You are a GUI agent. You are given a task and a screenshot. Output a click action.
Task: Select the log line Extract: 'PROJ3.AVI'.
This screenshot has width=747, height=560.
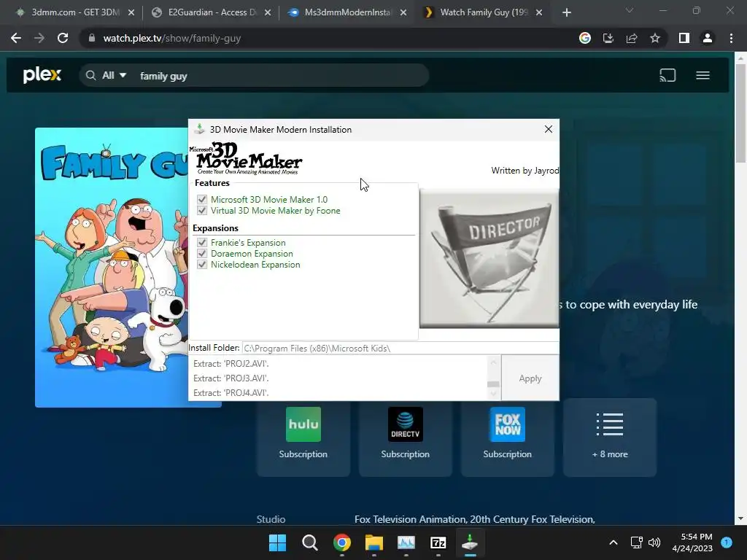(x=231, y=378)
